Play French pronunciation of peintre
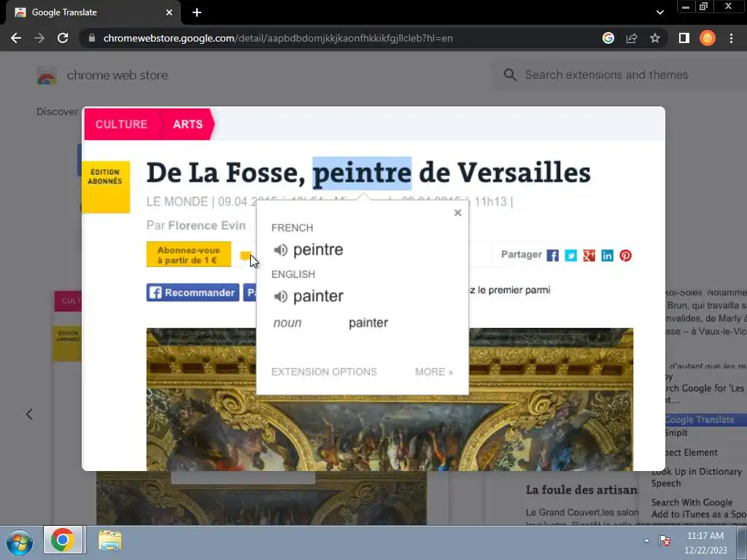The image size is (747, 560). (280, 249)
